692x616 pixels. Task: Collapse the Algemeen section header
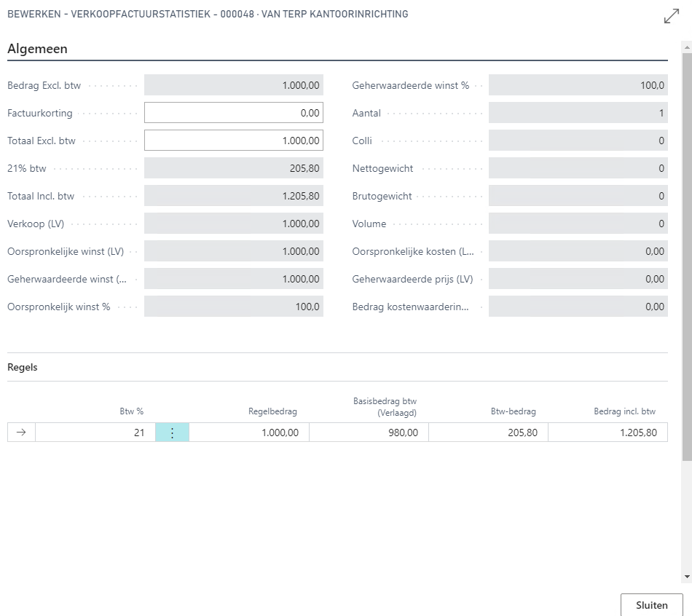37,49
